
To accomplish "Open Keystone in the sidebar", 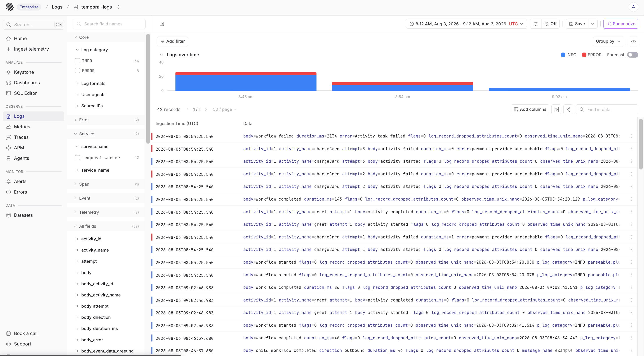I will pos(34,72).
